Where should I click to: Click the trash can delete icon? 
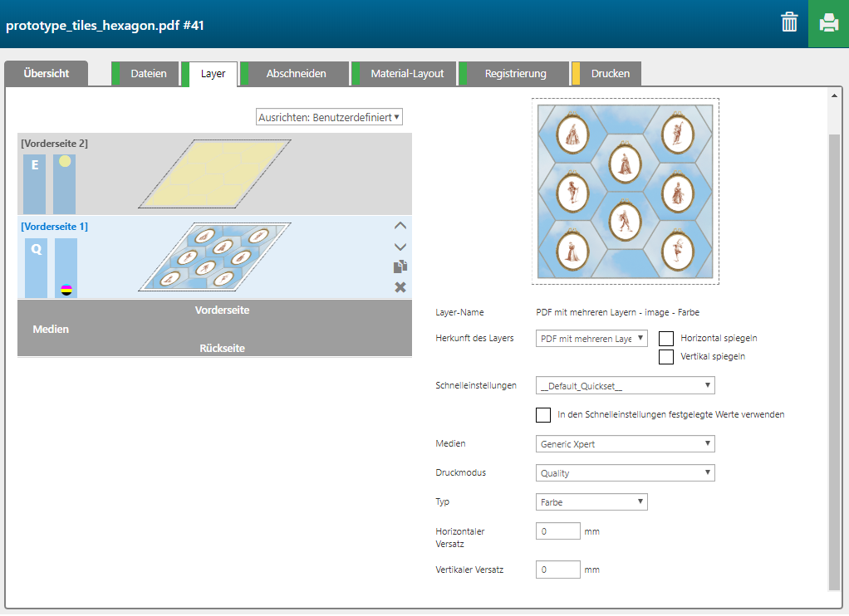789,22
